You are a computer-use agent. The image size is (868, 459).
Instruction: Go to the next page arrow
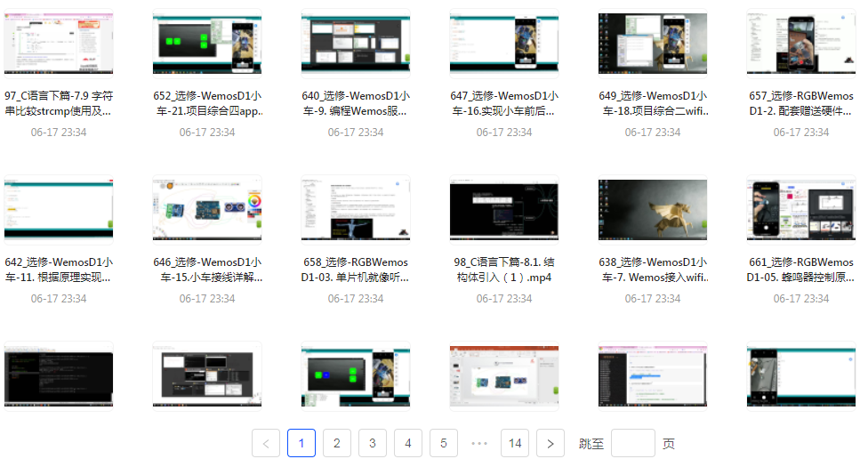pyautogui.click(x=551, y=443)
